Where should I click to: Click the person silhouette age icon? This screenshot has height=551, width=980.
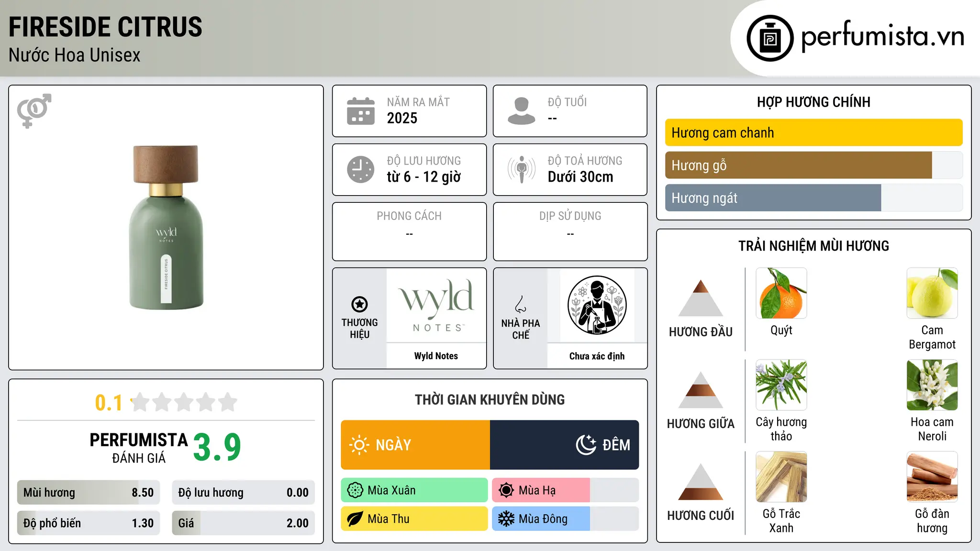(x=522, y=111)
